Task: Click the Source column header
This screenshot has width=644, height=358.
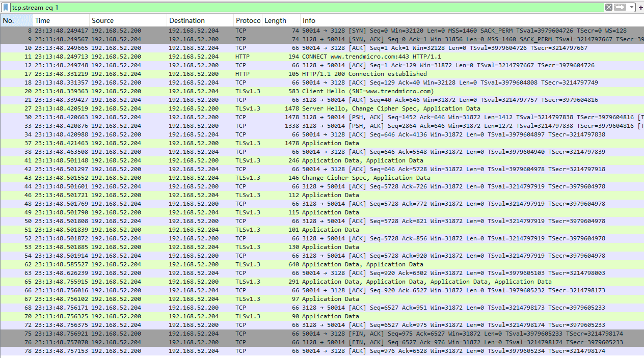Action: [127, 21]
